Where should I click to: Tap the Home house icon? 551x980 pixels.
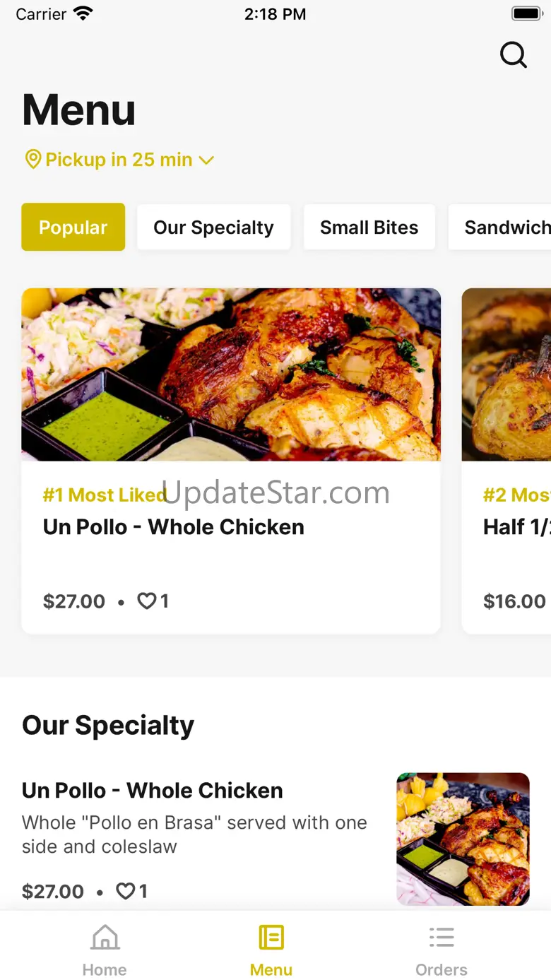[x=105, y=938]
